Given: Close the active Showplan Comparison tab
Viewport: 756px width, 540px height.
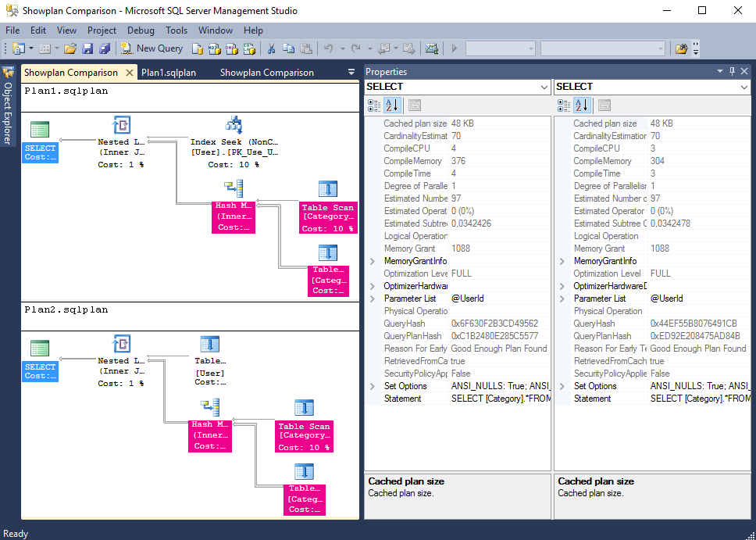Looking at the screenshot, I should [130, 73].
